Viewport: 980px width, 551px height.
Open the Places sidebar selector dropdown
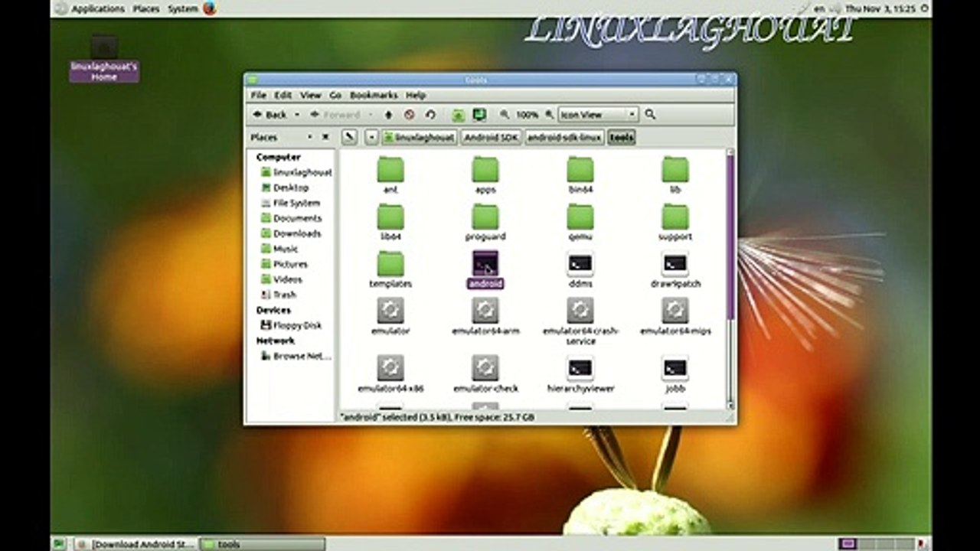click(x=309, y=137)
